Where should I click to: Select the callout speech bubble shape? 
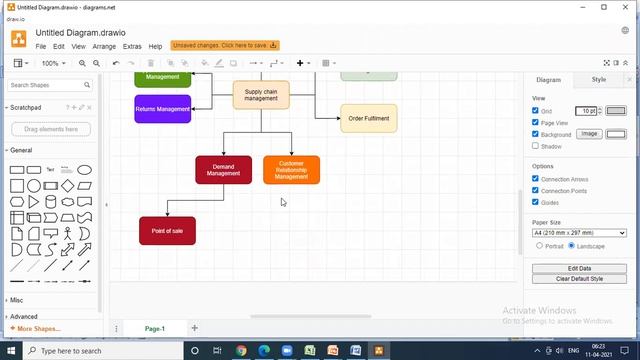[51, 233]
